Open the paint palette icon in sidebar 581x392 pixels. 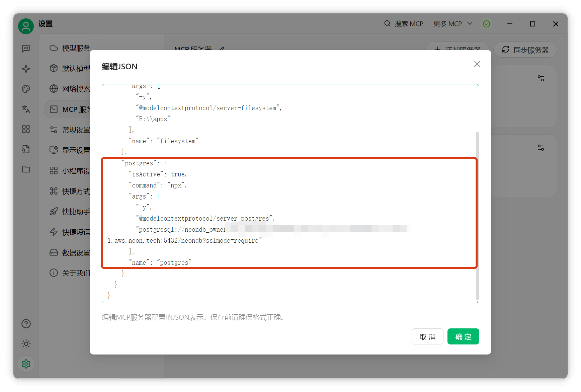pyautogui.click(x=26, y=89)
